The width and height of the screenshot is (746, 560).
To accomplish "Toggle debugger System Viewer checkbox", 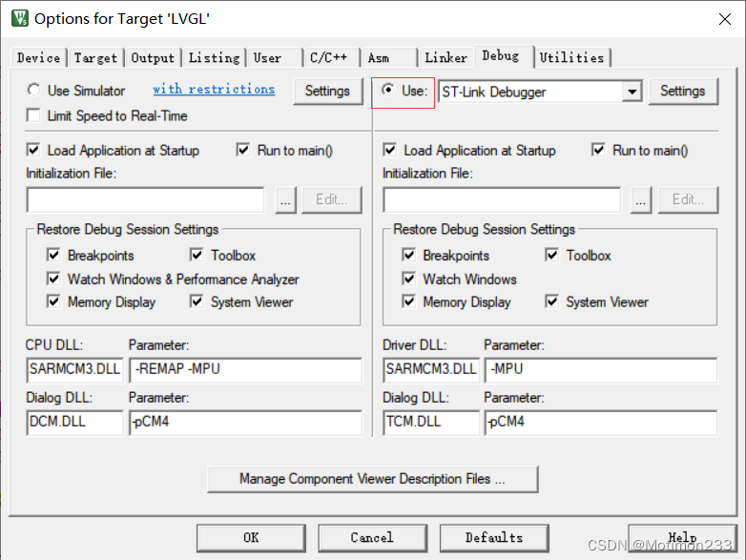I will tap(552, 301).
